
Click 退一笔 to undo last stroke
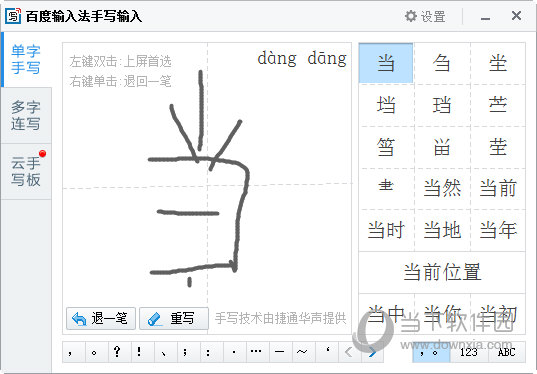(x=101, y=319)
